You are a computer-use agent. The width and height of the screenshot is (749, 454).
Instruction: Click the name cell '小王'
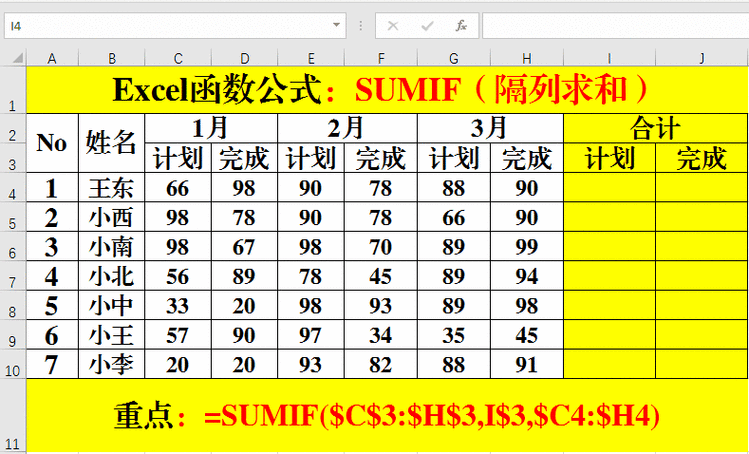[112, 335]
